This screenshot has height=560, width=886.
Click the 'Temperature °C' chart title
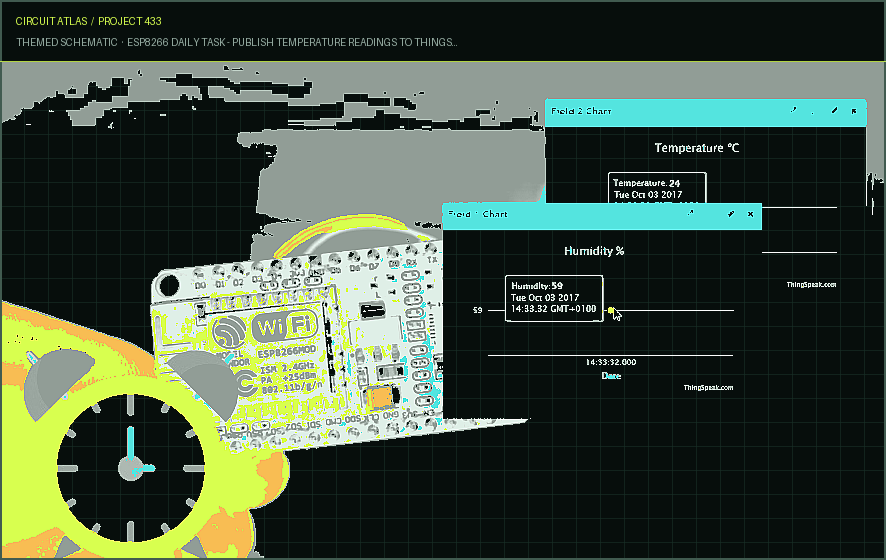pyautogui.click(x=697, y=148)
